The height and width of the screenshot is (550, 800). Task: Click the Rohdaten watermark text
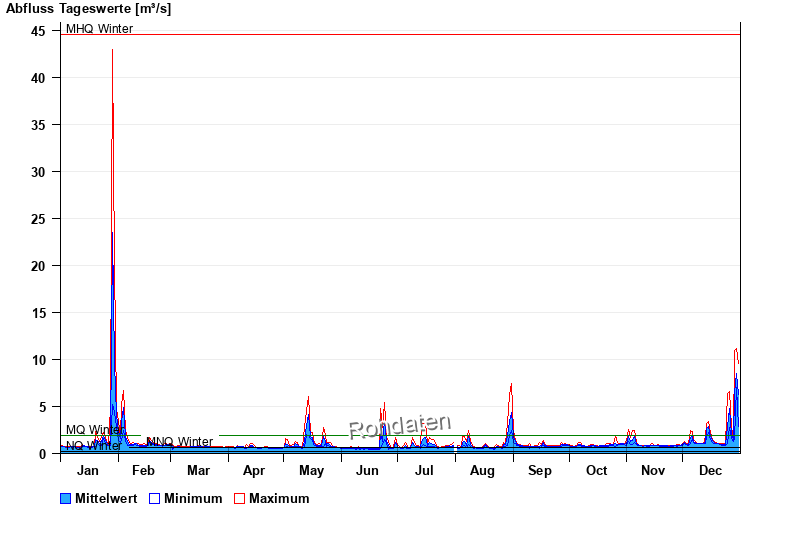pyautogui.click(x=400, y=427)
